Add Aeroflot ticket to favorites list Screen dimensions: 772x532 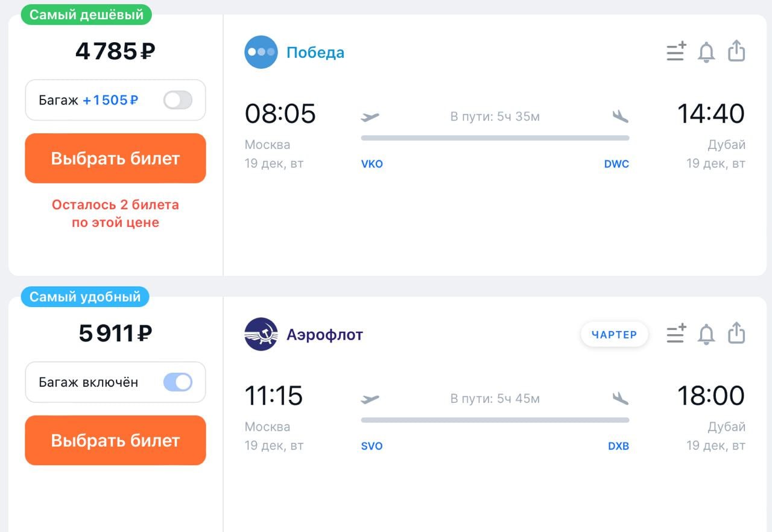676,334
